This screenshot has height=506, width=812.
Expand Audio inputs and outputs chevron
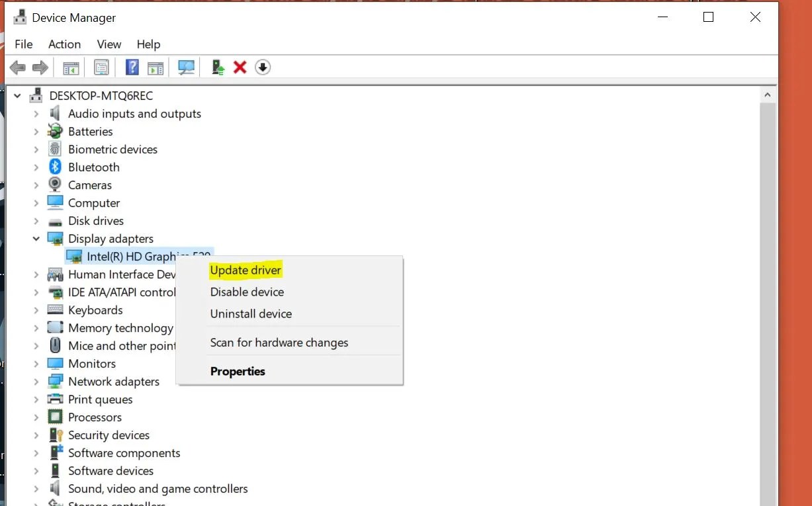[36, 114]
